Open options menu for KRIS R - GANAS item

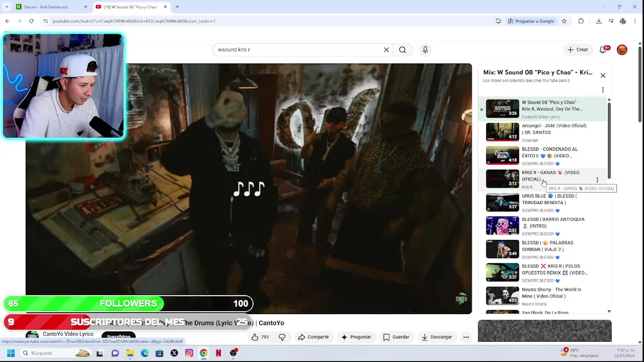pos(597,179)
